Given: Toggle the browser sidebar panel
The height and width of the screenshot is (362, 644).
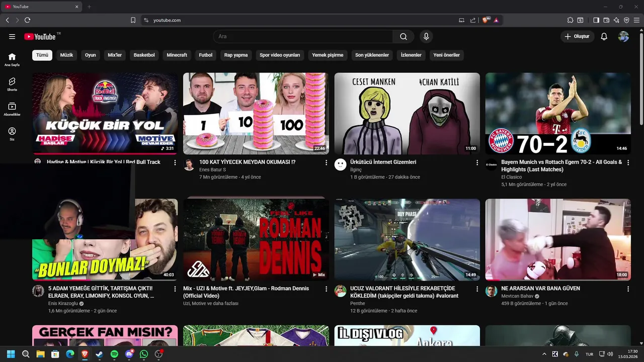Looking at the screenshot, I should 596,20.
